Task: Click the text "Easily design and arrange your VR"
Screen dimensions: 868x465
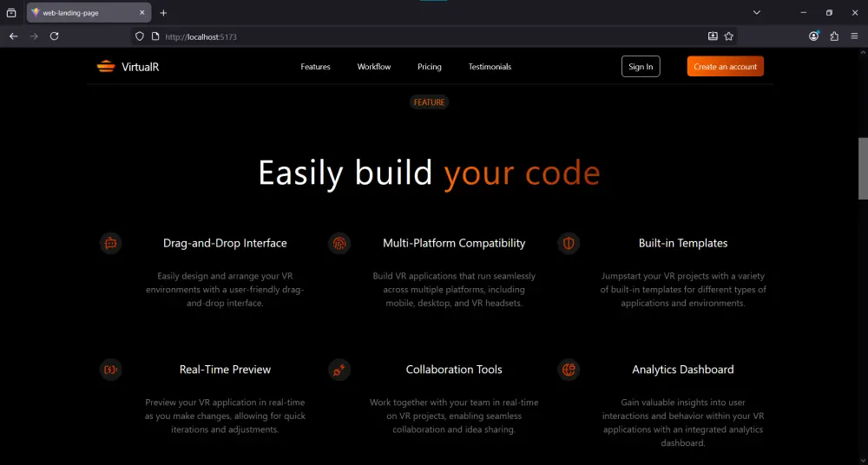Action: click(225, 276)
